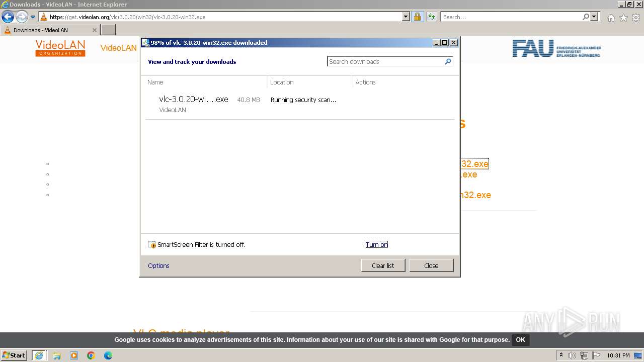The width and height of the screenshot is (644, 362).
Task: Click the FAU university logo
Action: point(557,48)
